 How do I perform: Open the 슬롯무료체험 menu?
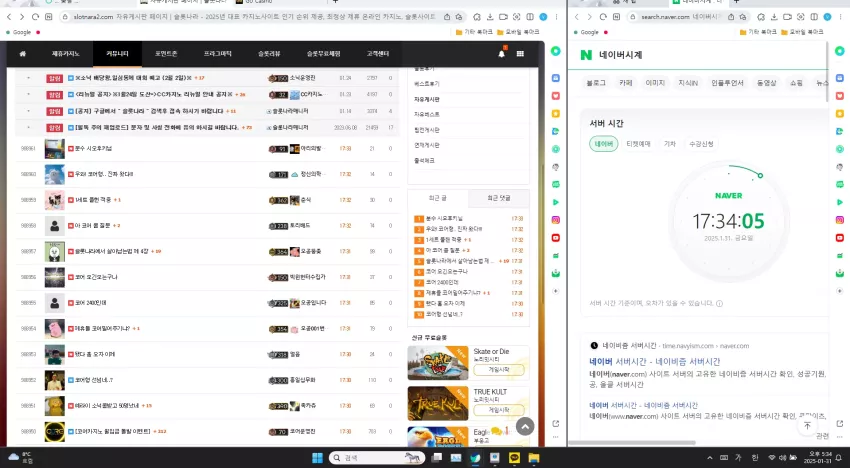[324, 54]
